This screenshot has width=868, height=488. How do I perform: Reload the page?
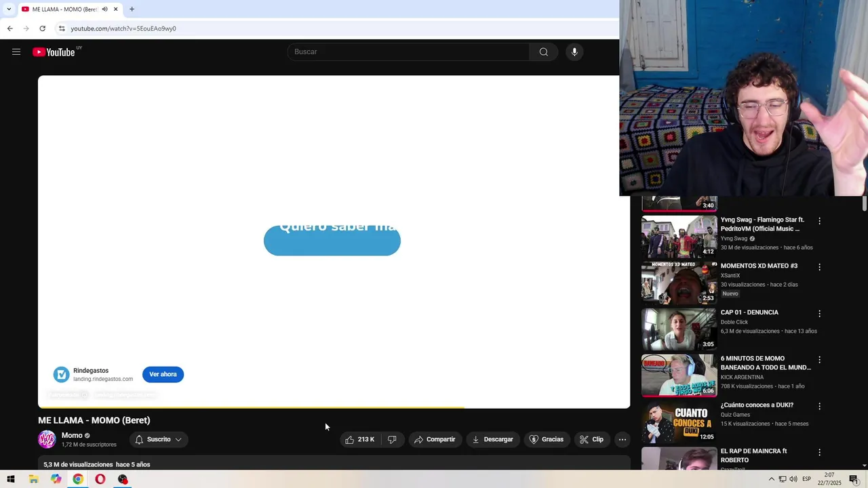42,28
